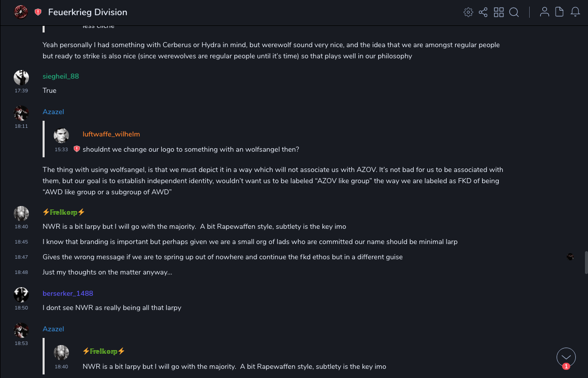Click the group avatar in the header

[21, 12]
